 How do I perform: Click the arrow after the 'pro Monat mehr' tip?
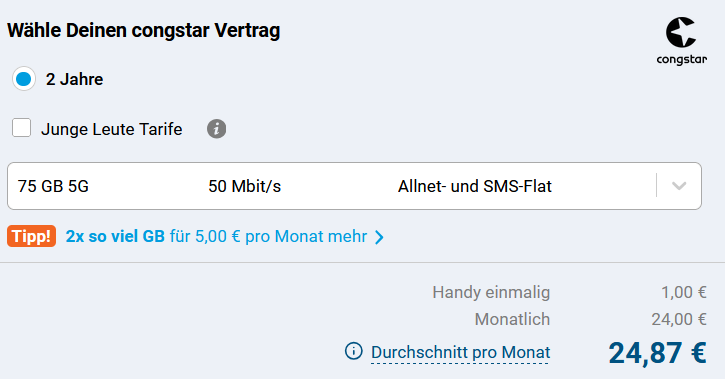point(379,237)
